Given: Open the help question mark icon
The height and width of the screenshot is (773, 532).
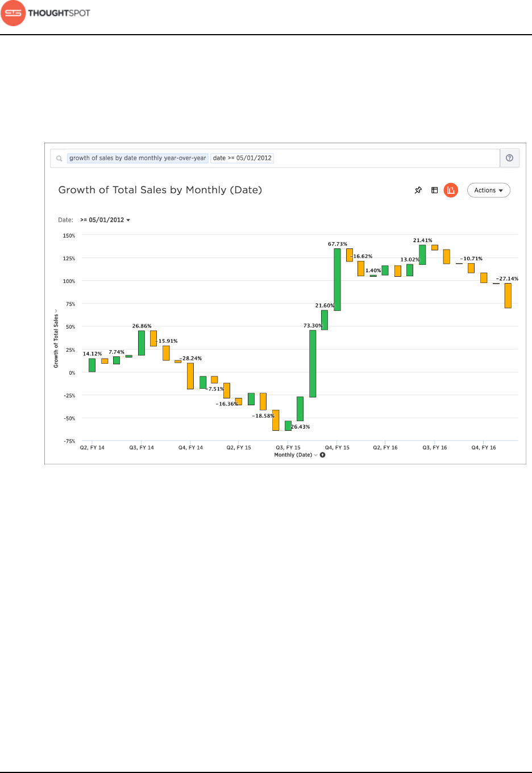Looking at the screenshot, I should (x=509, y=158).
